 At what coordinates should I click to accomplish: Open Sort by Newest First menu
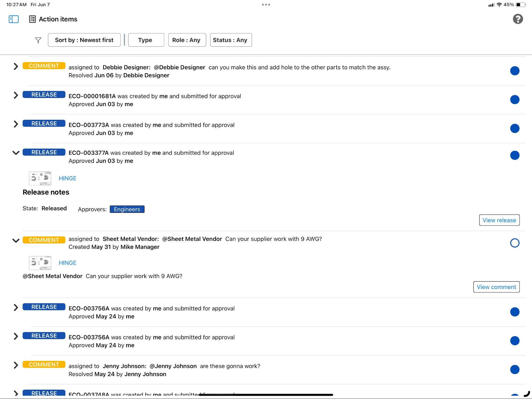pos(84,39)
